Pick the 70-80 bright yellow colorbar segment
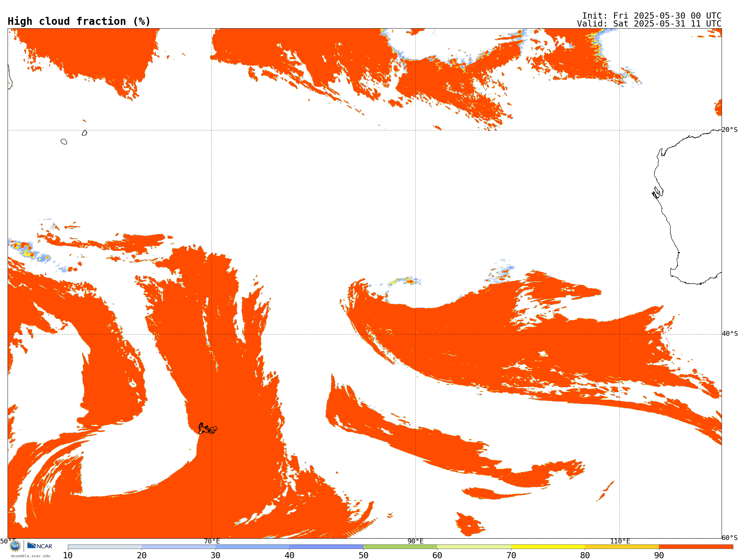 pyautogui.click(x=548, y=547)
